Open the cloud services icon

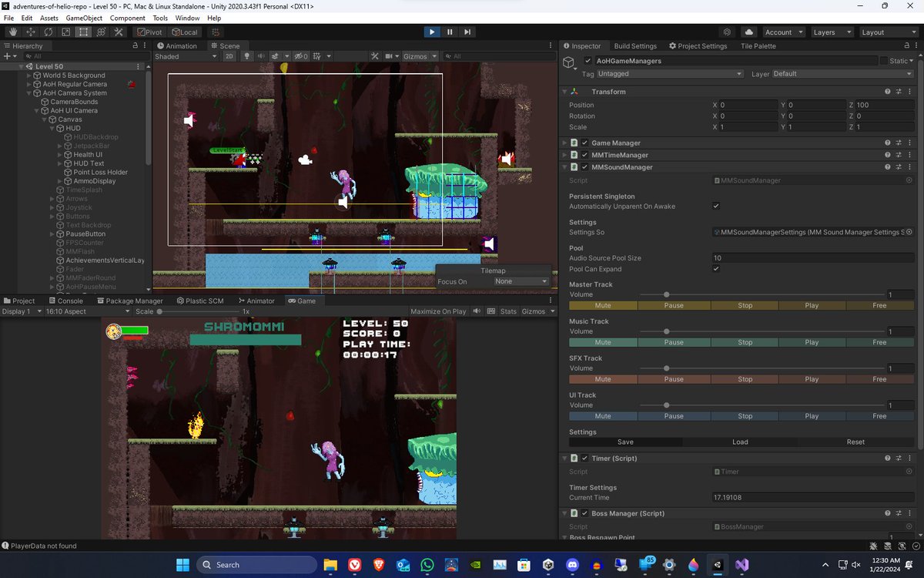[749, 32]
